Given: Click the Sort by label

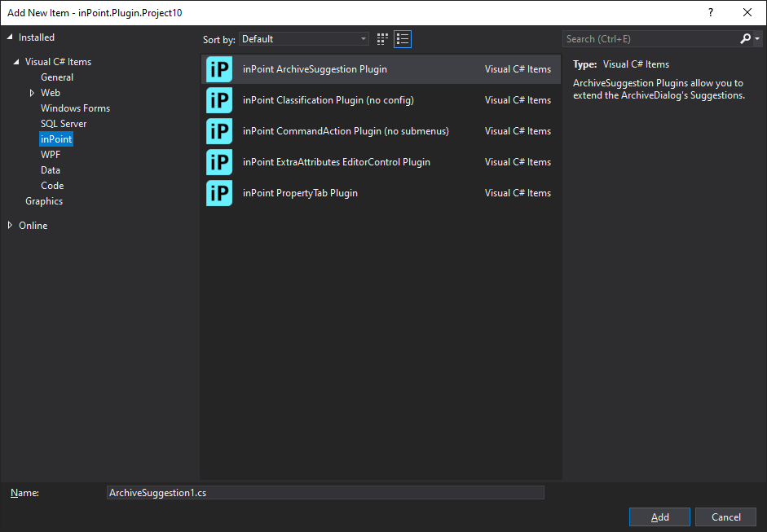Looking at the screenshot, I should [x=219, y=40].
